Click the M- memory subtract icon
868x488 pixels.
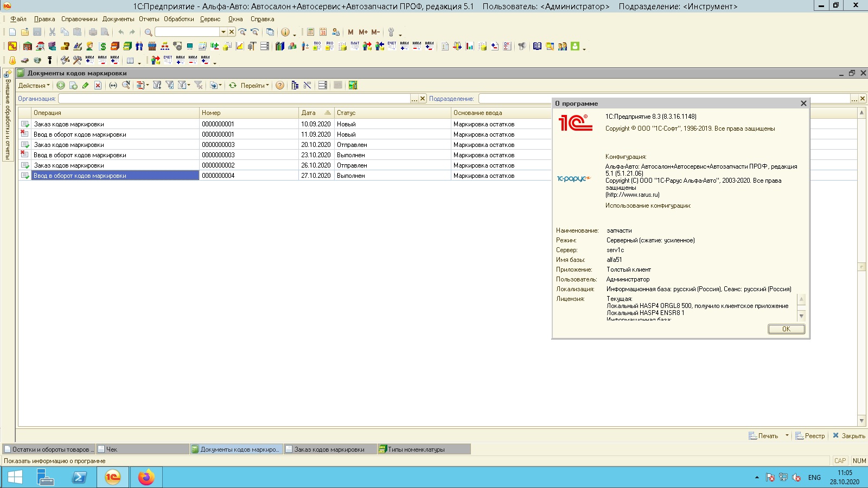375,32
